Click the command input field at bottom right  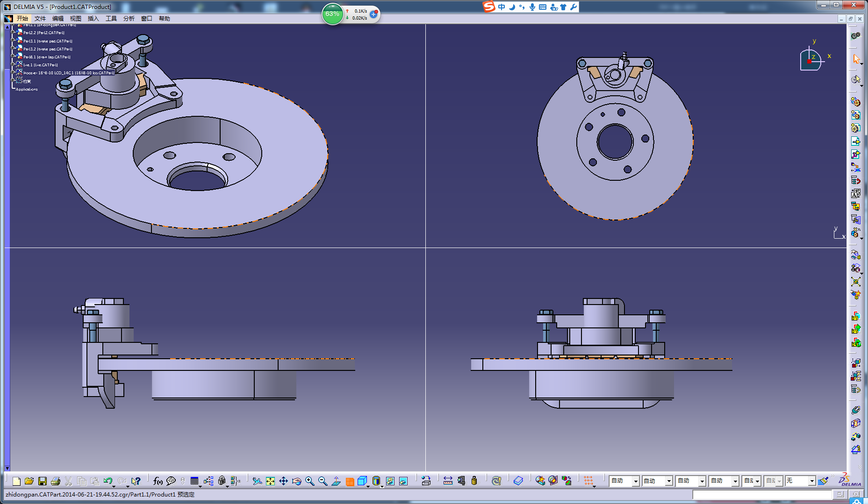[762, 494]
